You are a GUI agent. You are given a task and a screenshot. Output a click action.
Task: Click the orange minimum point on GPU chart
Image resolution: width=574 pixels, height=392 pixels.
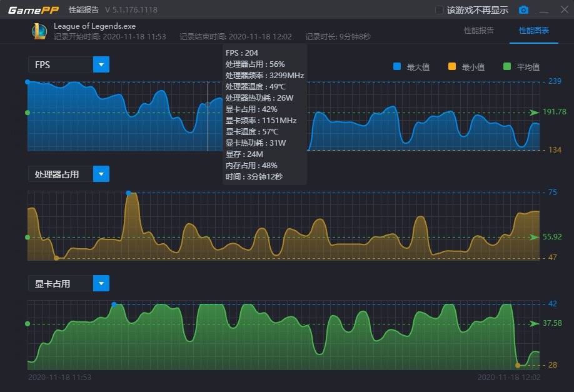(518, 365)
